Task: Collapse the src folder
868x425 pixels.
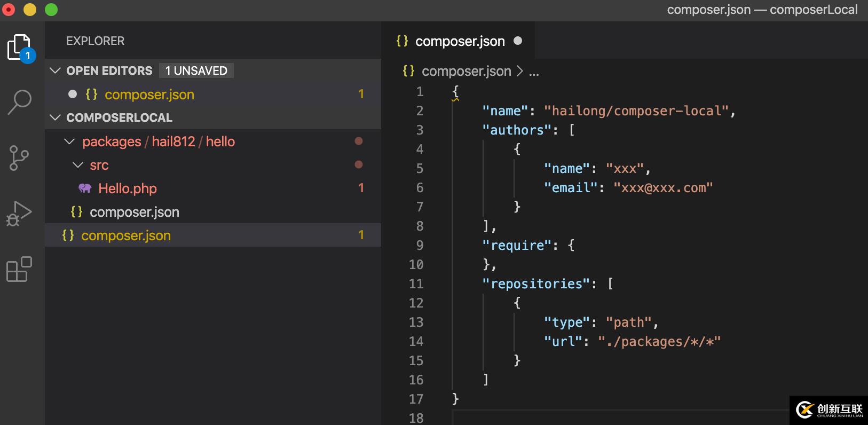Action: [x=78, y=165]
